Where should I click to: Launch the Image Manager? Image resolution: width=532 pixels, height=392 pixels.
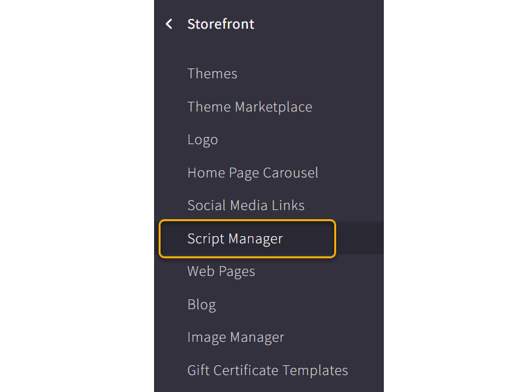tap(236, 337)
